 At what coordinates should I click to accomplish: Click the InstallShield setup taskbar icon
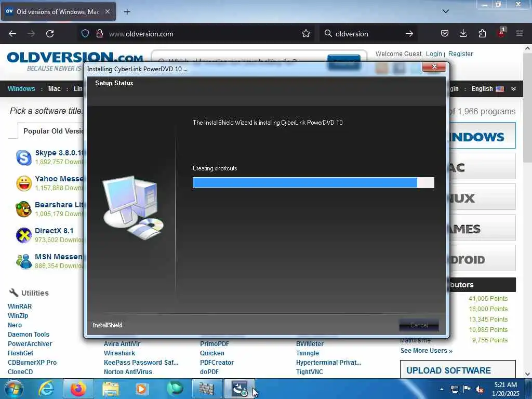coord(239,389)
